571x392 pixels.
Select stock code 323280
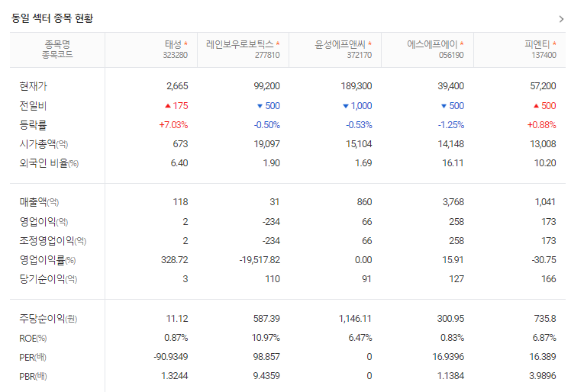[176, 55]
